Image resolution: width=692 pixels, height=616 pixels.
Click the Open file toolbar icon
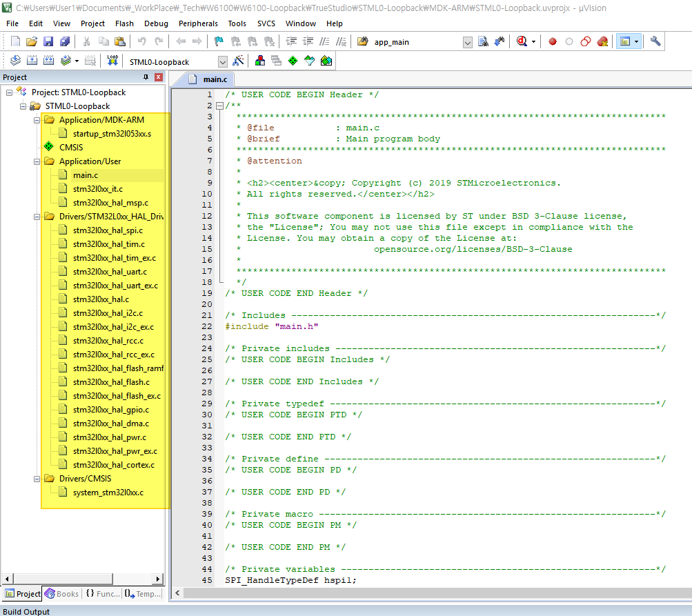(x=32, y=41)
